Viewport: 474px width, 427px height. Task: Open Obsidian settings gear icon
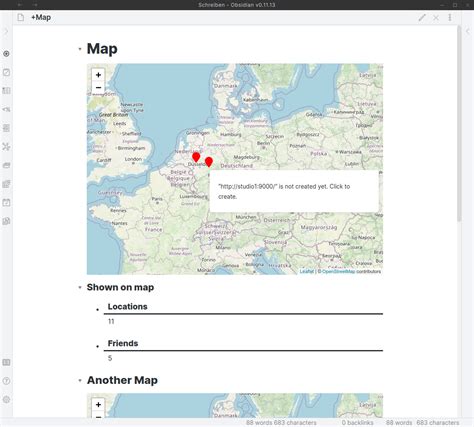click(x=6, y=399)
